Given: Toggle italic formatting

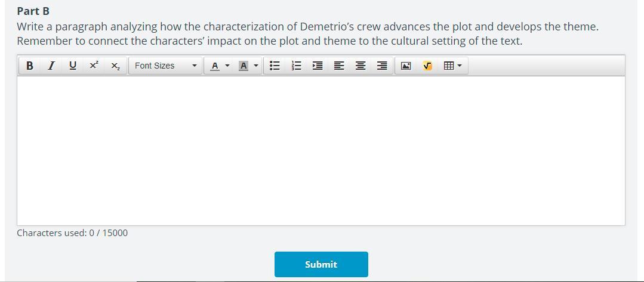Looking at the screenshot, I should [51, 66].
